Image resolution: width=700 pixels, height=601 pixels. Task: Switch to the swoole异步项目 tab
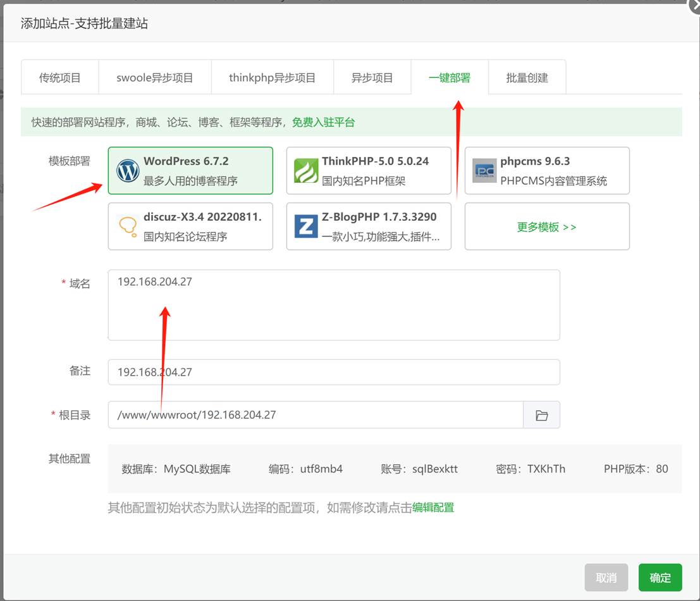click(x=155, y=77)
